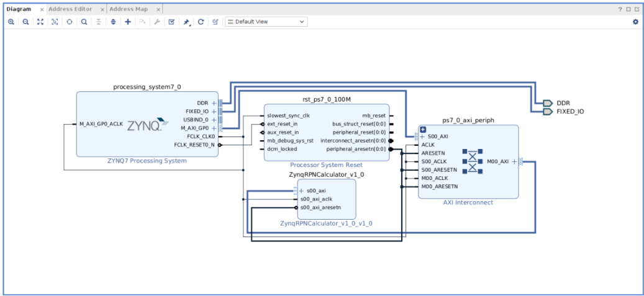Select the FCLK_CLK0 pin
Screen dimensions: 644x296
click(201, 137)
